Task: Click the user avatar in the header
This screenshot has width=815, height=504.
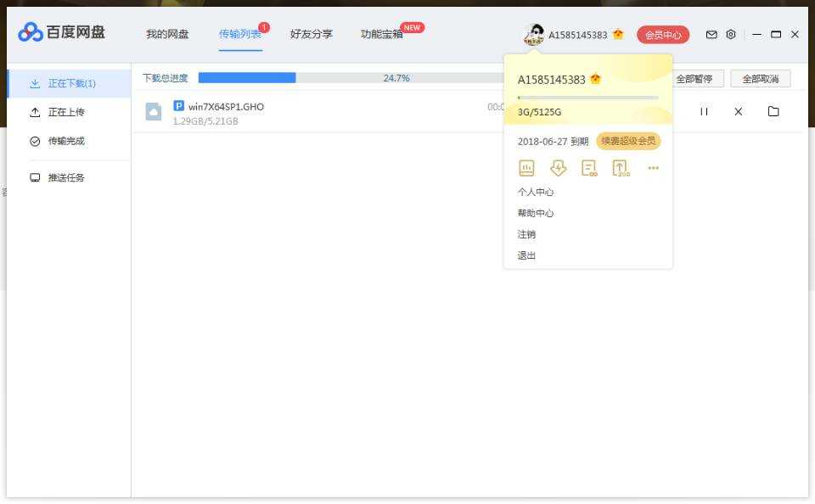Action: coord(534,35)
